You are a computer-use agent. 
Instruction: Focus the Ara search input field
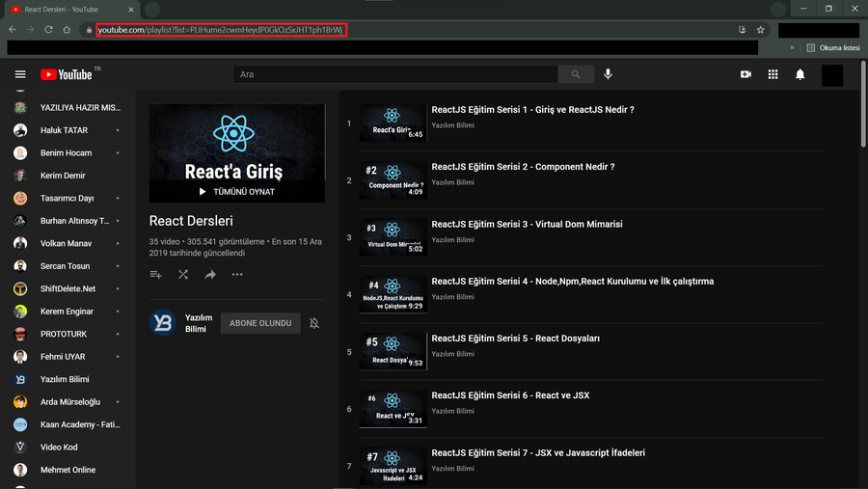point(395,74)
